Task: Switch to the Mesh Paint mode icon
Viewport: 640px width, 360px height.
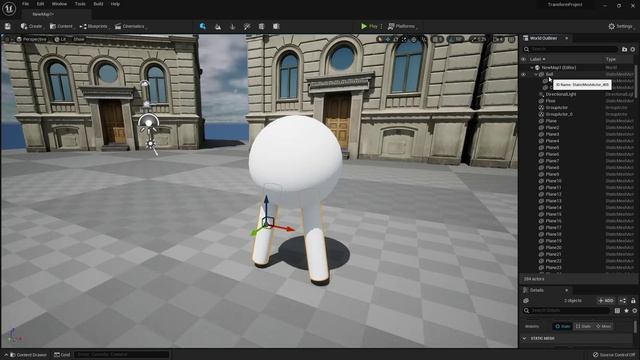Action: coord(247,26)
